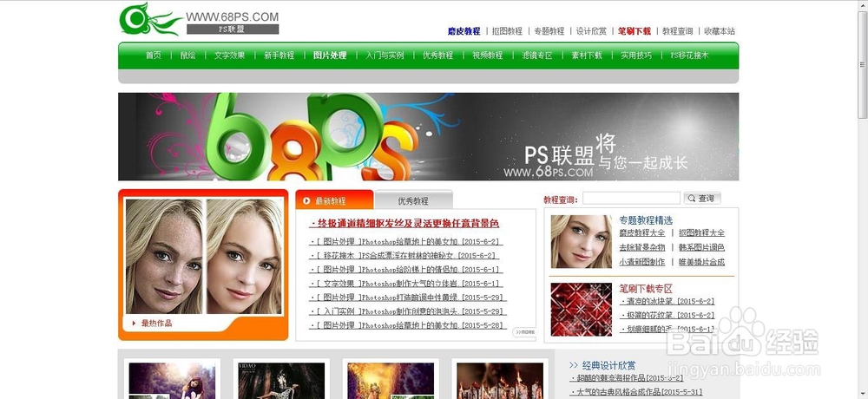Open the red 笔刷下载 top link
The height and width of the screenshot is (399, 868).
(x=635, y=31)
